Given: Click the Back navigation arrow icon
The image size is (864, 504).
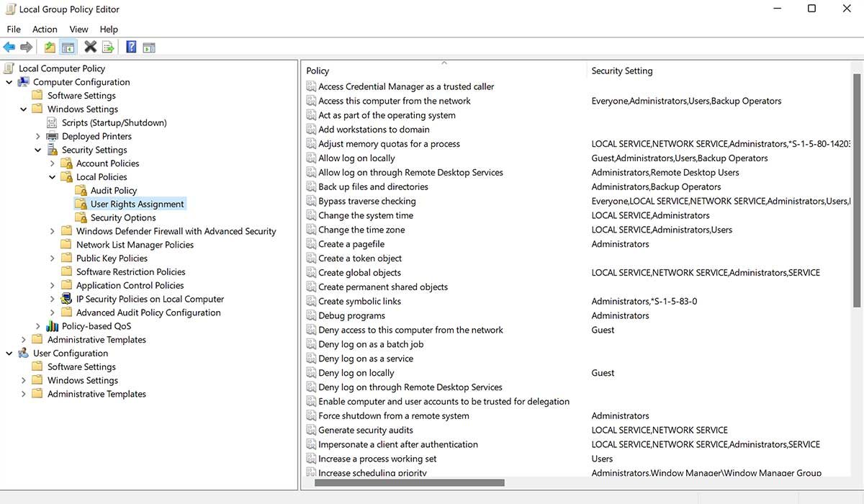Looking at the screenshot, I should (x=9, y=47).
